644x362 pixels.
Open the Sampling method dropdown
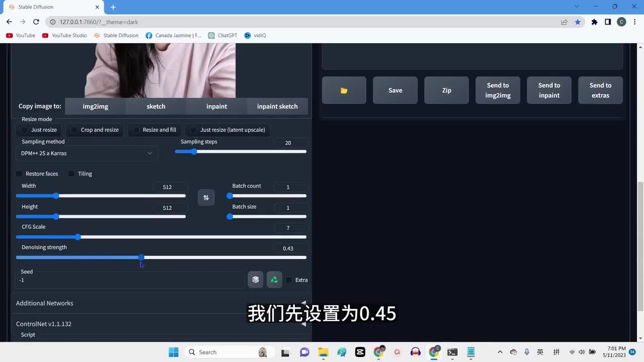(87, 153)
